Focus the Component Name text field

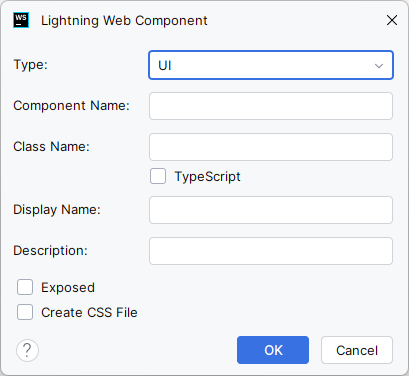click(x=271, y=106)
